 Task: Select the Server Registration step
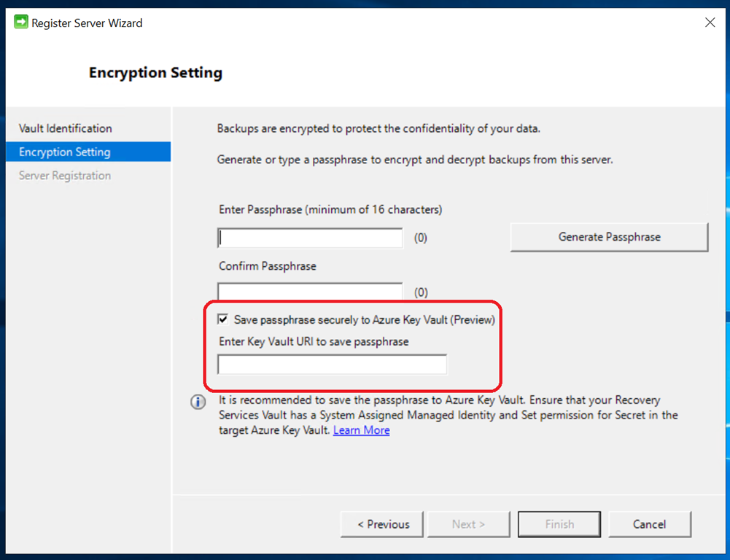[65, 176]
